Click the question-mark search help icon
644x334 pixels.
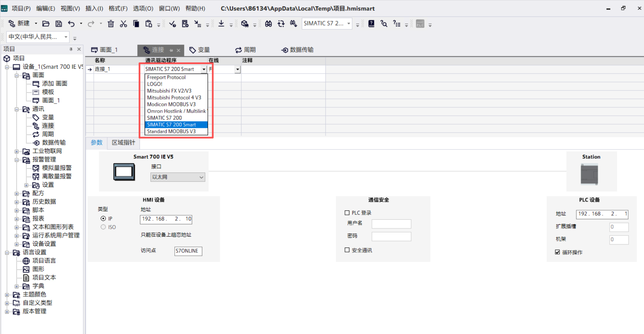point(384,24)
